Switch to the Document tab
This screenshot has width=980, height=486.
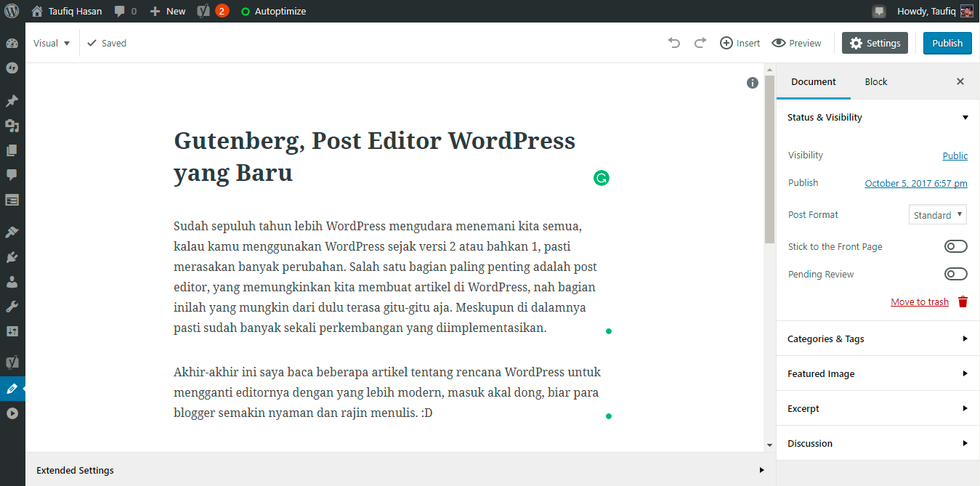pos(814,81)
